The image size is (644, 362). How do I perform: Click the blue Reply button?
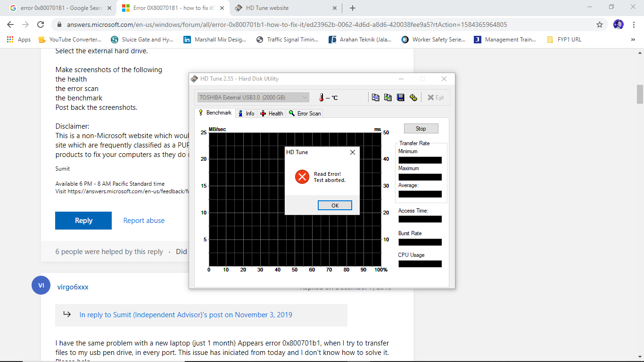(x=83, y=221)
